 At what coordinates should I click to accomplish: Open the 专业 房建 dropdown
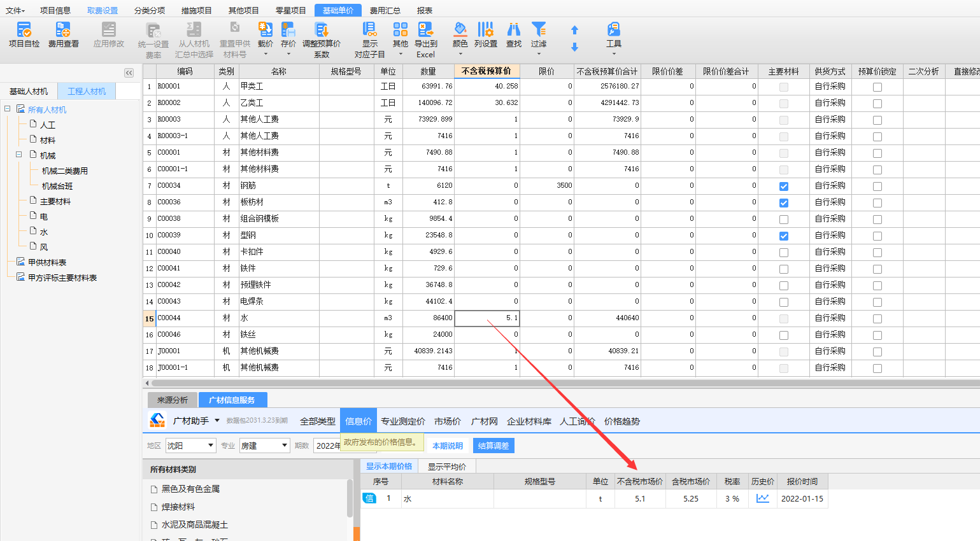point(284,446)
